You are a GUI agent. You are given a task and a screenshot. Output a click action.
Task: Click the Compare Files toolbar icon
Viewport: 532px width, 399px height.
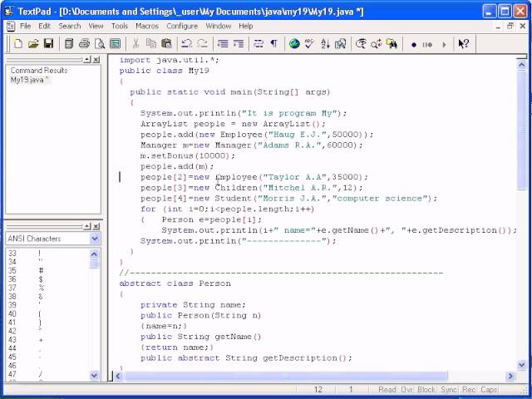[x=340, y=44]
